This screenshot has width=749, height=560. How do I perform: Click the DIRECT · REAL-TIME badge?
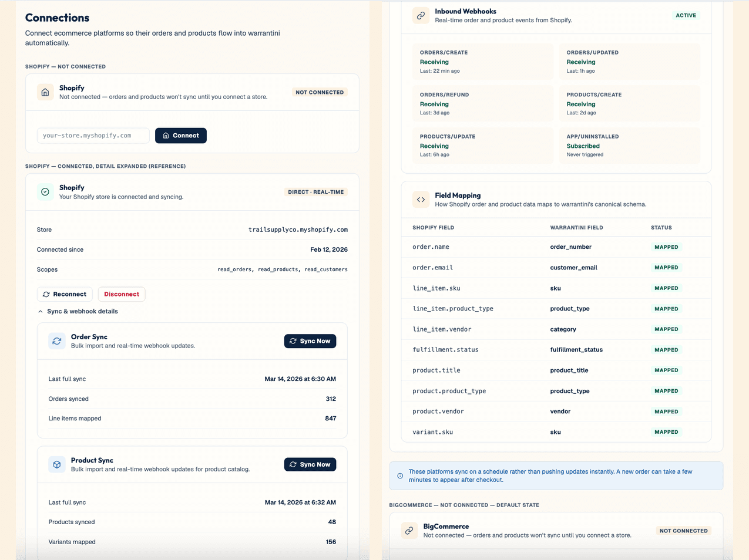pyautogui.click(x=316, y=192)
